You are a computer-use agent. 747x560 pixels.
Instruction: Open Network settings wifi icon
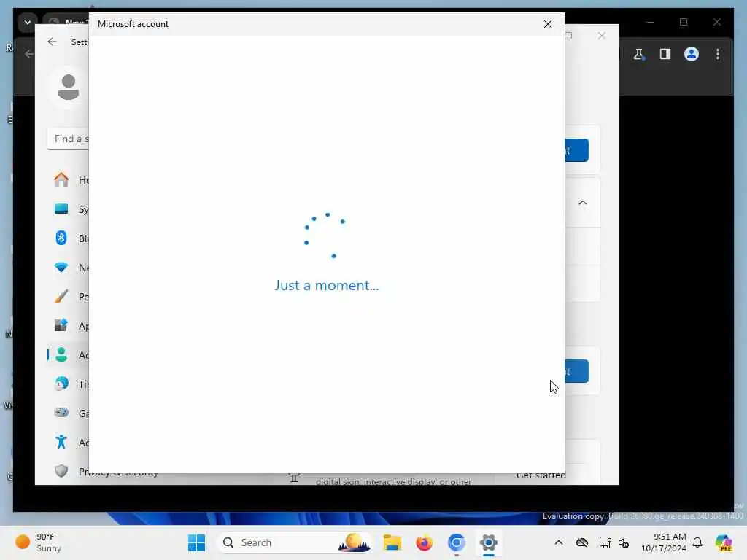click(61, 267)
